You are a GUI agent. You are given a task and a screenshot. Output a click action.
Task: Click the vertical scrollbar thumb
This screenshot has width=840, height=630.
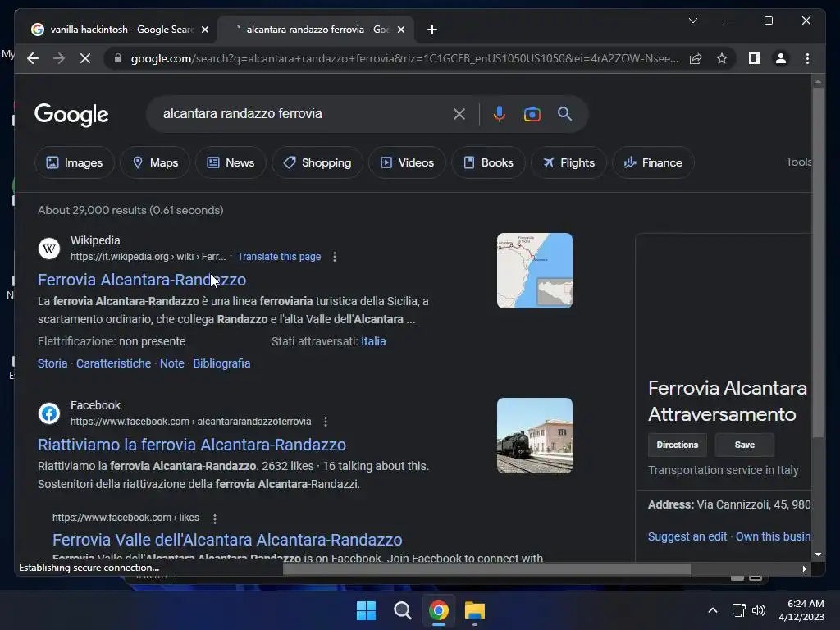[x=818, y=262]
